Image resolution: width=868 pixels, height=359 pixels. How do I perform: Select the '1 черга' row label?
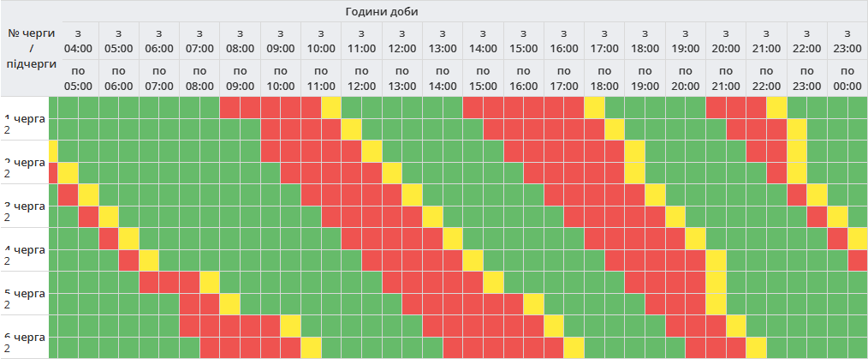pyautogui.click(x=26, y=118)
